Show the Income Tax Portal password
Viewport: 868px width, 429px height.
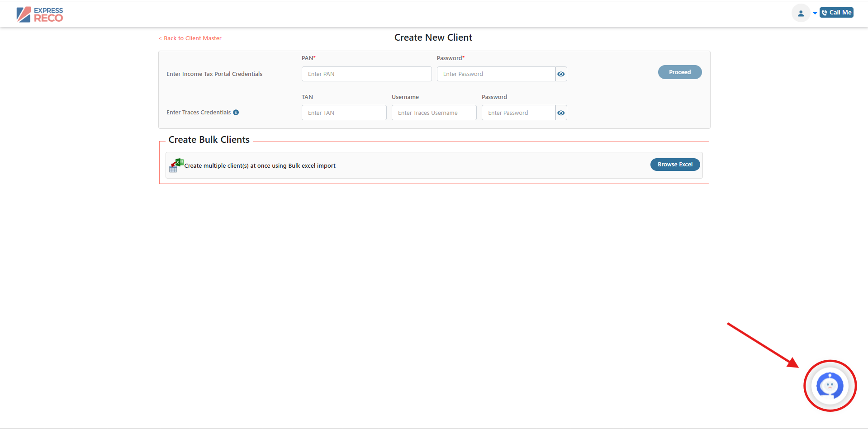(561, 74)
